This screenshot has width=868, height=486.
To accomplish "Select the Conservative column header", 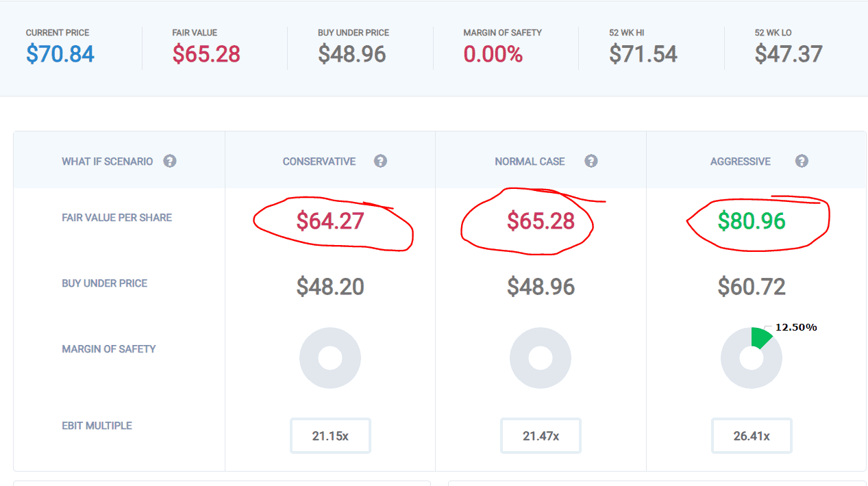I will pyautogui.click(x=319, y=162).
